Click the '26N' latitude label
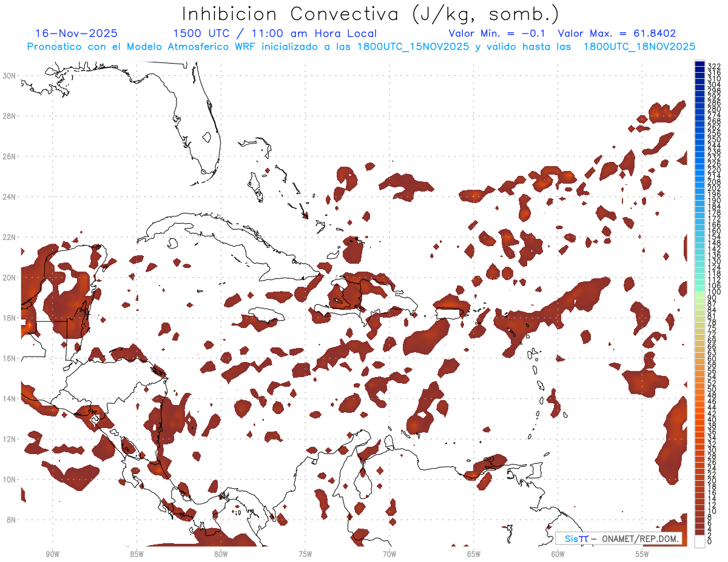Screen dimensions: 728x562 pos(9,156)
